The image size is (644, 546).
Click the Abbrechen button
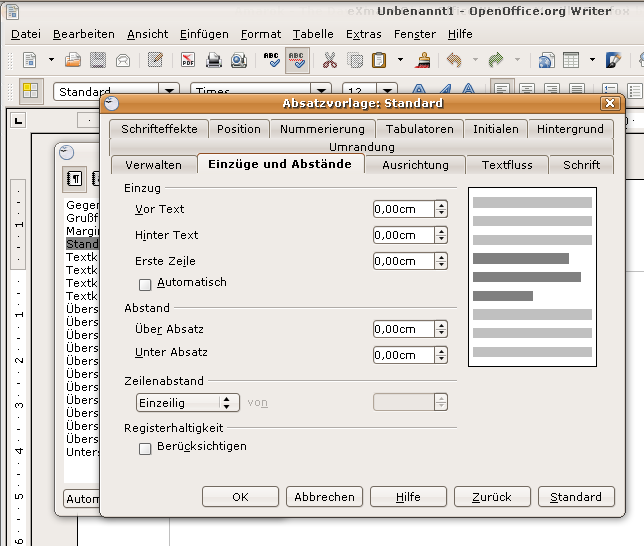(x=324, y=497)
